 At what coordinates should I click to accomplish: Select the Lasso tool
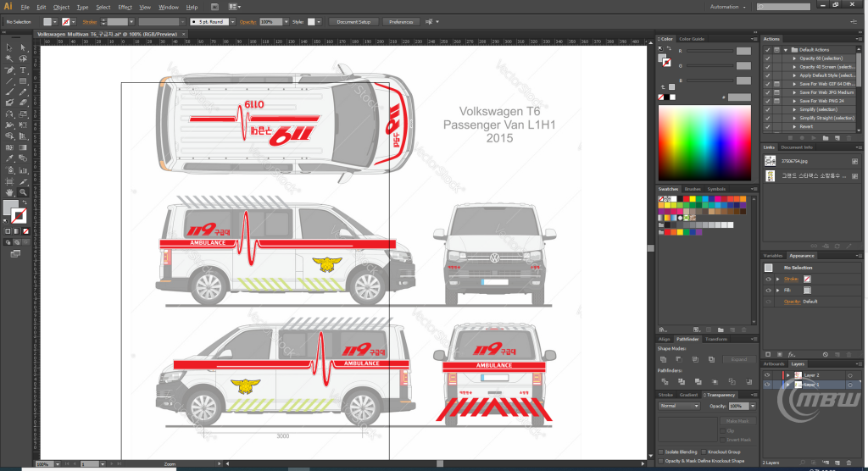pos(23,58)
